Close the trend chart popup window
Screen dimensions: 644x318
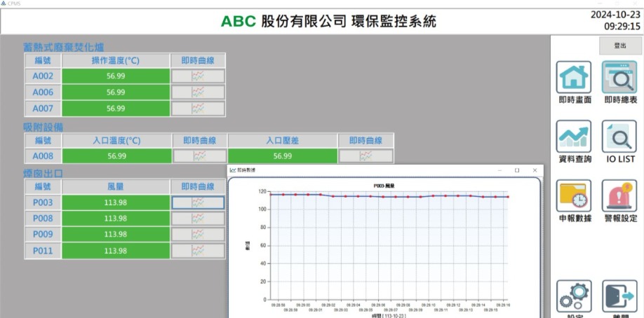[535, 170]
